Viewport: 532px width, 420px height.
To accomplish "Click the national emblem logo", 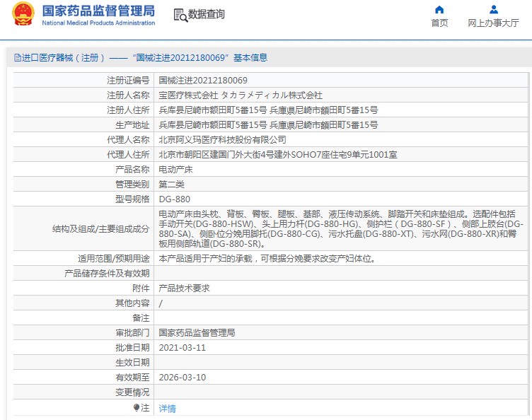I will 23,14.
